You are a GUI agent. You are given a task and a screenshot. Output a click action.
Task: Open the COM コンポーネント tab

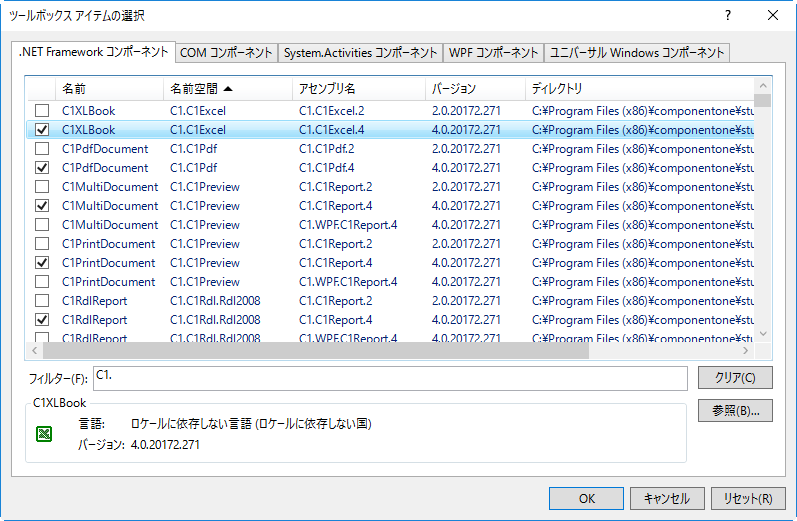(x=227, y=53)
